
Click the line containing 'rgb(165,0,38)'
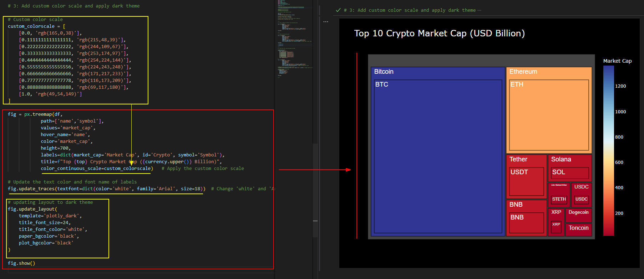[50, 33]
